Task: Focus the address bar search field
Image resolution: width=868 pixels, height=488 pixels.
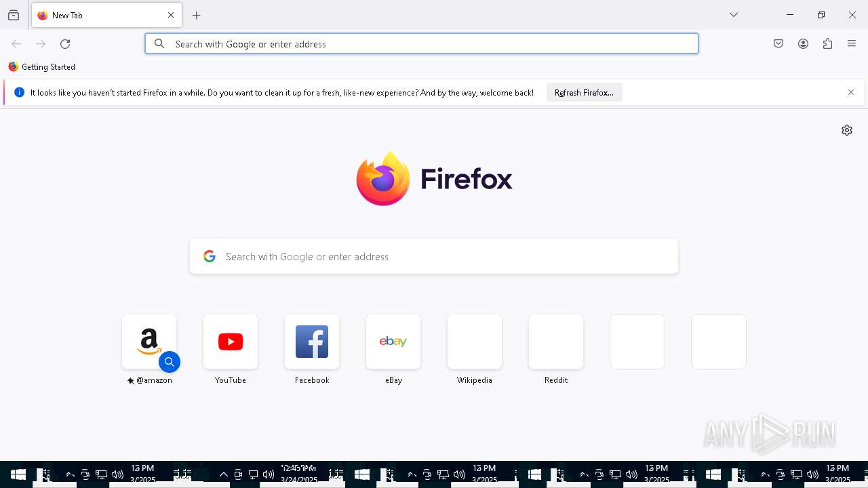Action: (422, 44)
